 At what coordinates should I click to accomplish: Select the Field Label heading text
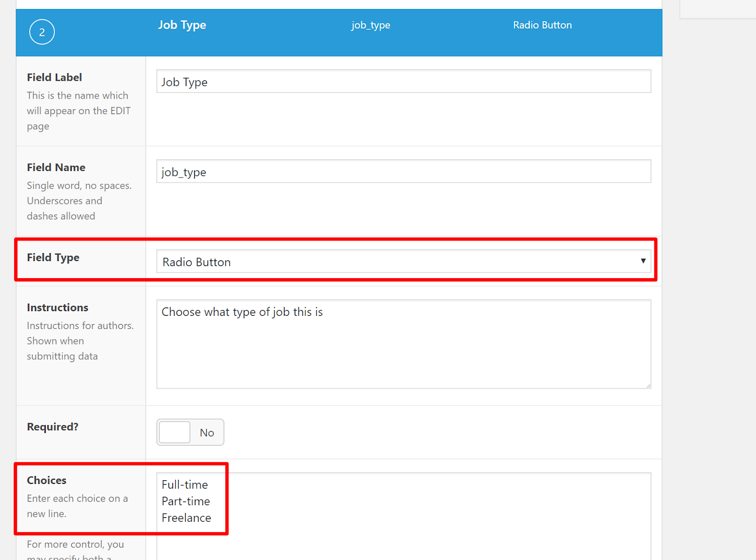point(54,77)
